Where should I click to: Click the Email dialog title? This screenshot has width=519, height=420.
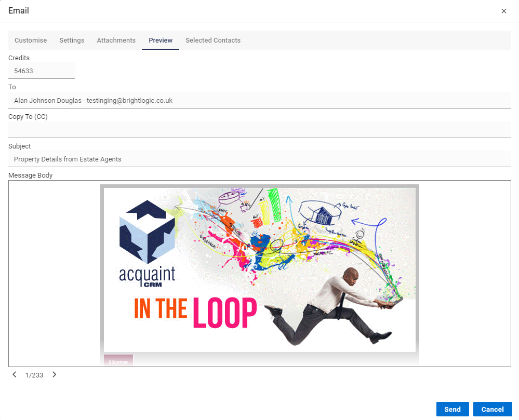[19, 10]
